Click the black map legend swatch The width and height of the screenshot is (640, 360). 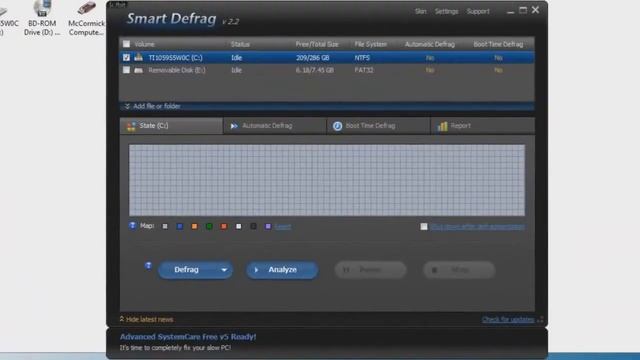253,226
